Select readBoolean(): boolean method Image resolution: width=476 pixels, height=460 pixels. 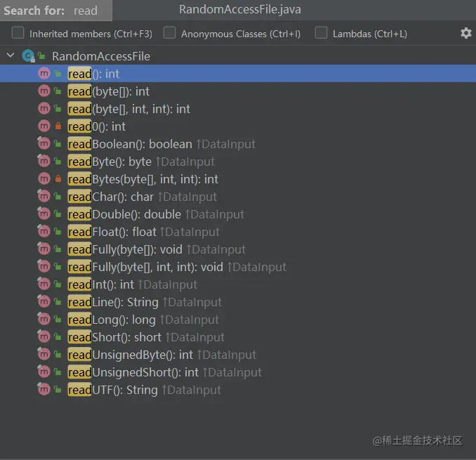click(x=161, y=144)
